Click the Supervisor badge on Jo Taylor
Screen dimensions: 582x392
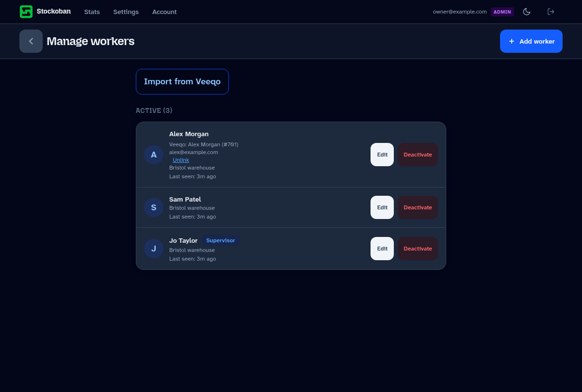pos(221,240)
